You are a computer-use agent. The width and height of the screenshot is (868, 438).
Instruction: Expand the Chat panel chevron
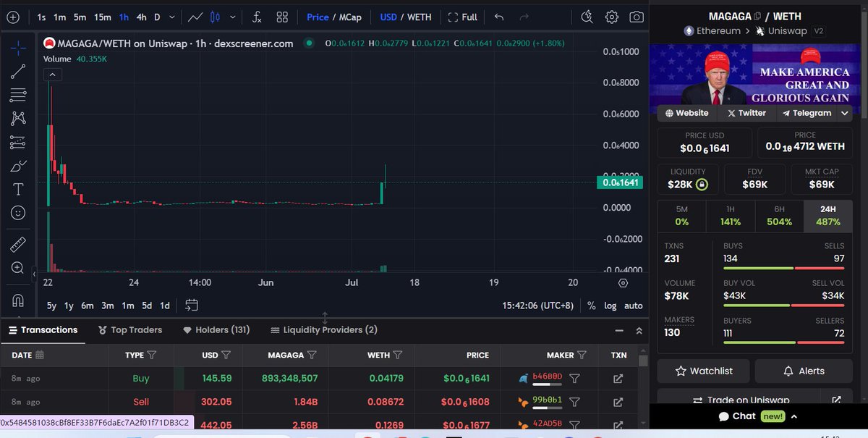(794, 416)
